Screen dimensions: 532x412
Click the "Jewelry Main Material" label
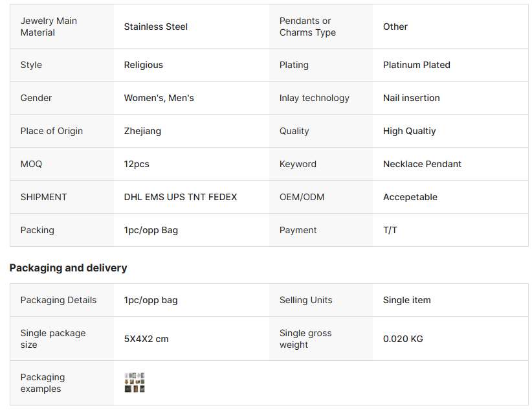[x=49, y=27]
